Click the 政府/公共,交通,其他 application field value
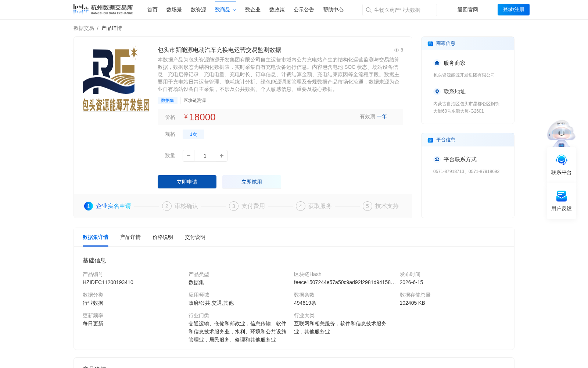The image size is (588, 368). point(211,303)
